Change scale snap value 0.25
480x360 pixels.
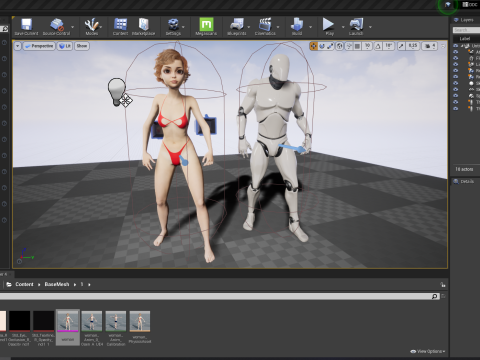(413, 46)
